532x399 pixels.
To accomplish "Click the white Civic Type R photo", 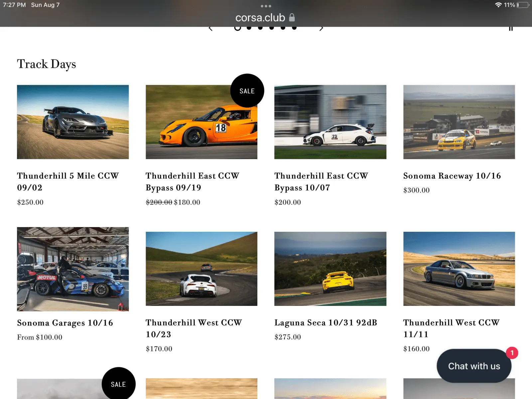I will pyautogui.click(x=330, y=122).
